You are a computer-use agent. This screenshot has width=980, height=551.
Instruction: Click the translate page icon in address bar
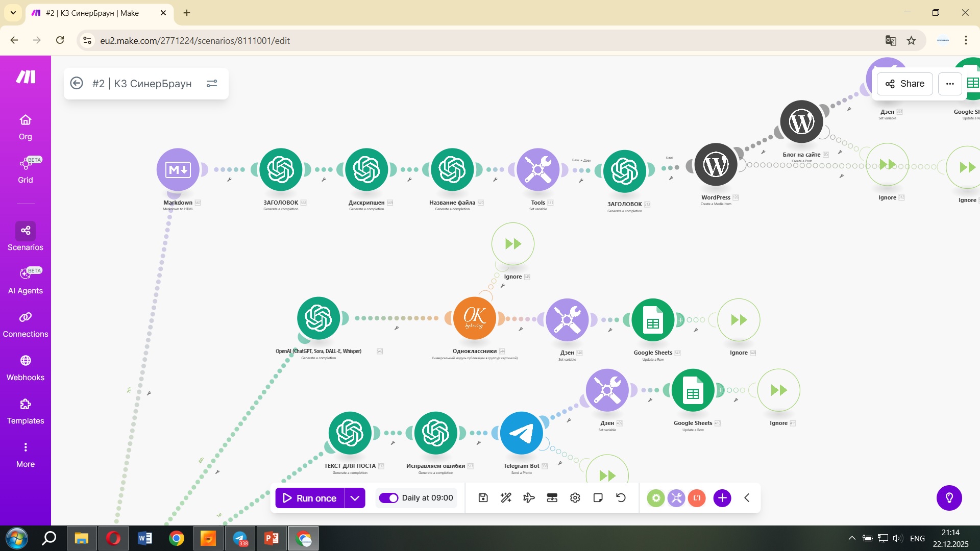[x=891, y=40]
